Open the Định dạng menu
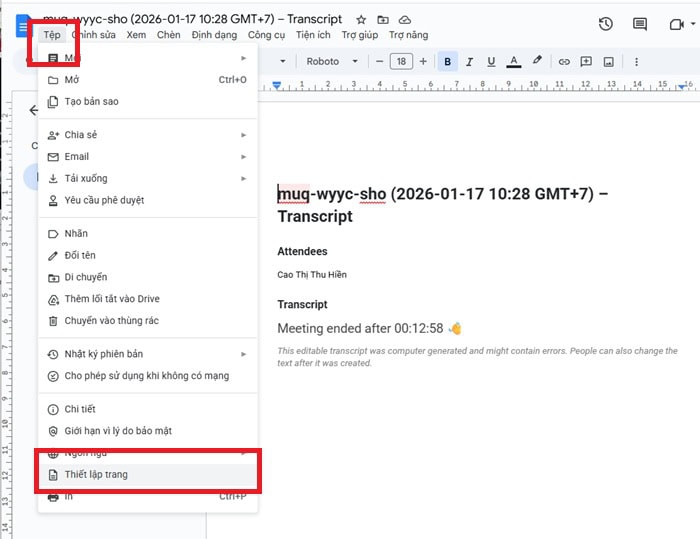Viewport: 700px width, 539px height. pyautogui.click(x=214, y=35)
